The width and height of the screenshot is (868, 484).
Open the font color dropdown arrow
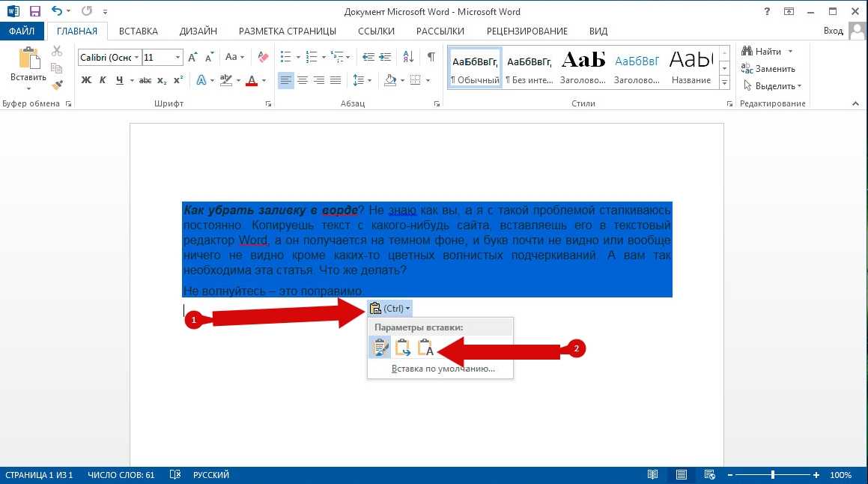coord(264,81)
